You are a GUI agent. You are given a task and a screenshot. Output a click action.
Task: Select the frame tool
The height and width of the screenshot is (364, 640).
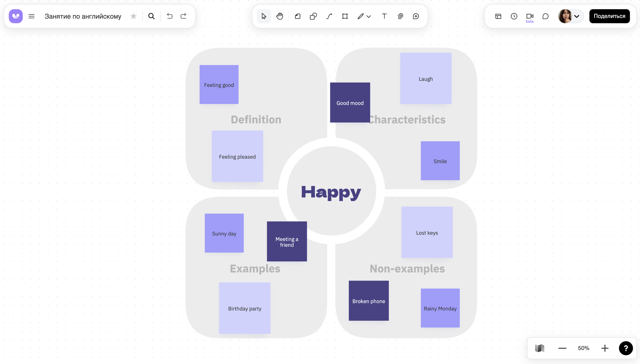click(x=345, y=16)
